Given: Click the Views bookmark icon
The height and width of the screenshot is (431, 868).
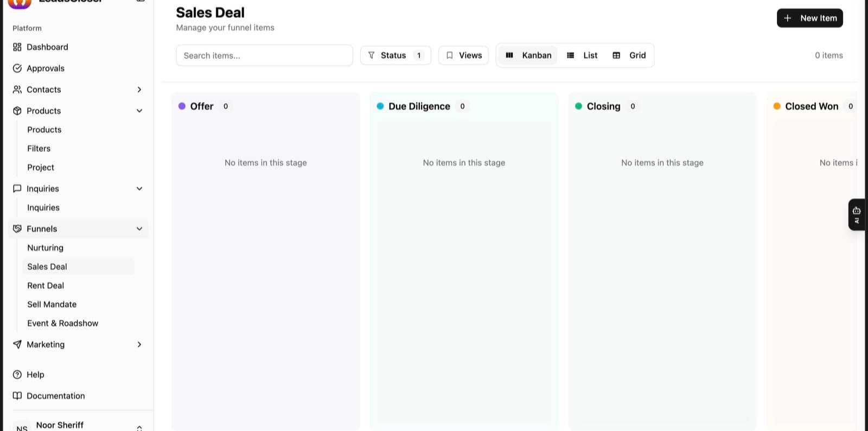Looking at the screenshot, I should coord(450,55).
